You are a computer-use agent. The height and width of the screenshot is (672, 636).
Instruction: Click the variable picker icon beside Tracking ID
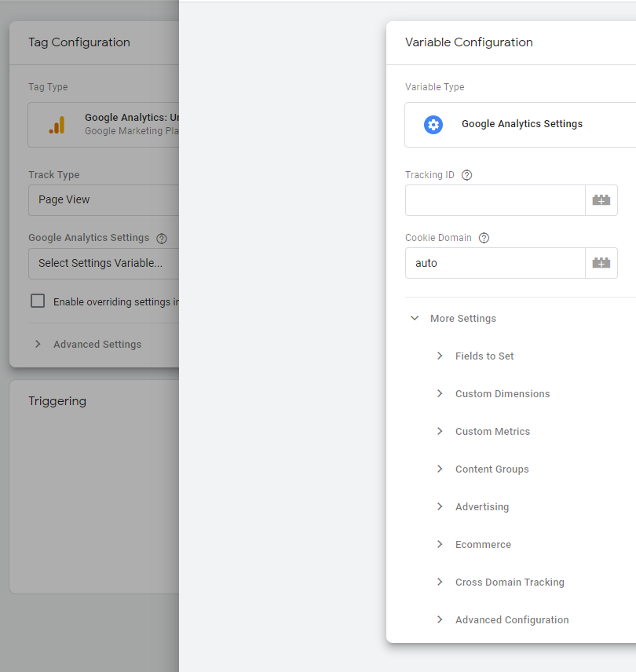coord(601,200)
